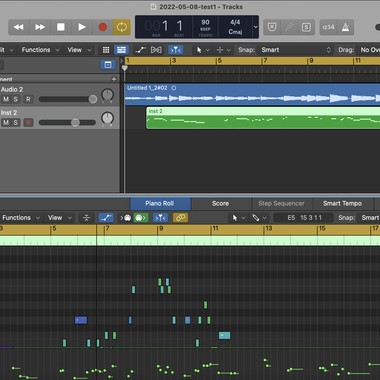Show automation in the Tracks area

click(141, 50)
